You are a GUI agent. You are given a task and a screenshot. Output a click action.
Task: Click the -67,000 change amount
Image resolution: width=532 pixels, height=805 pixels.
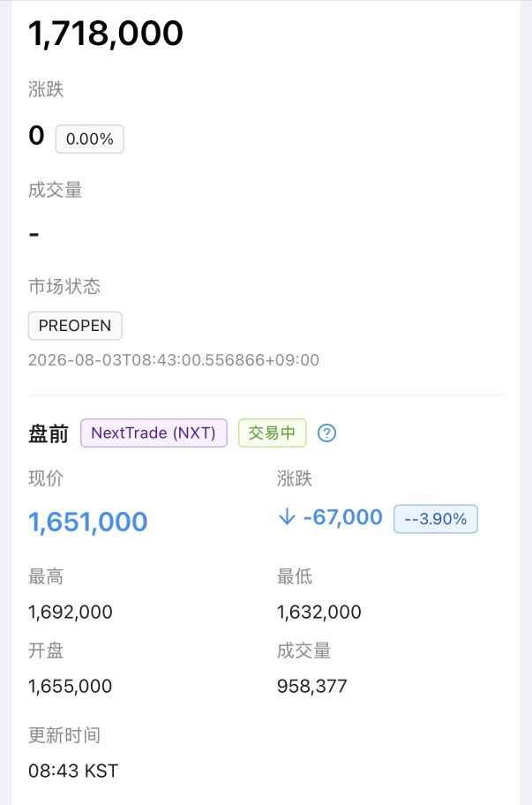pyautogui.click(x=342, y=517)
